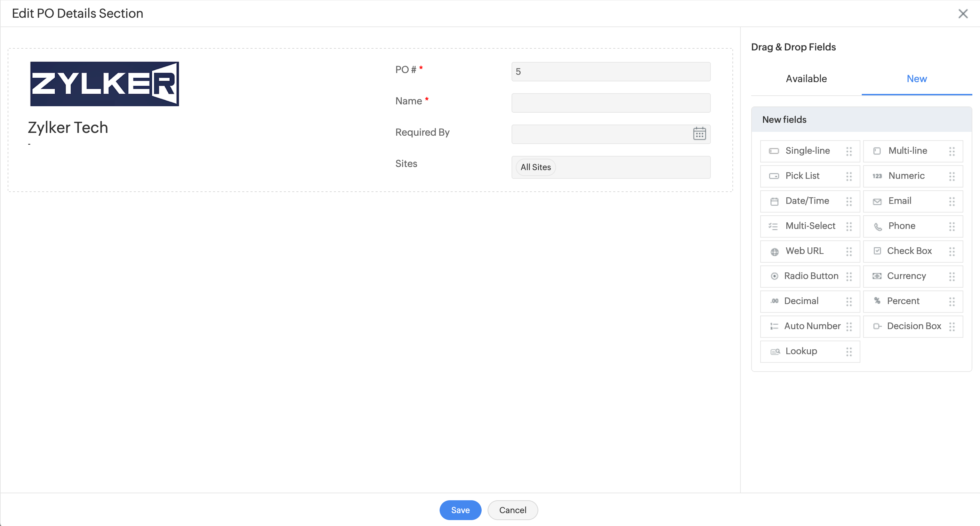
Task: Click the Pick List field icon
Action: (x=774, y=176)
